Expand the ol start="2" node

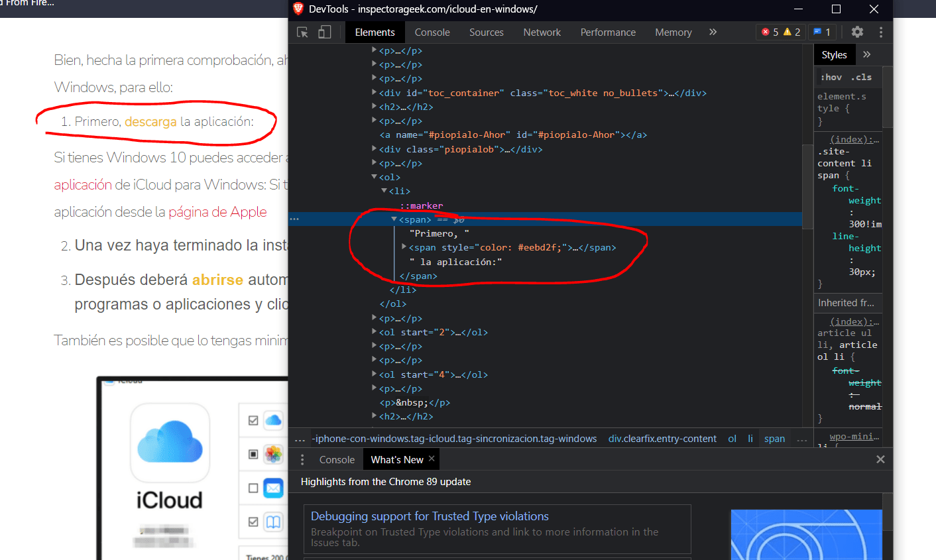375,332
